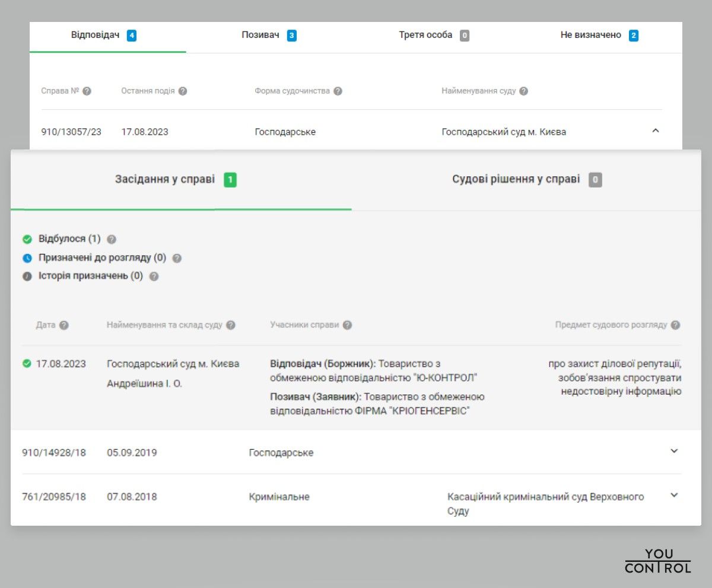Expand criminal case 761/20985/18 row
Viewport: 712px width, 588px height.
[674, 495]
